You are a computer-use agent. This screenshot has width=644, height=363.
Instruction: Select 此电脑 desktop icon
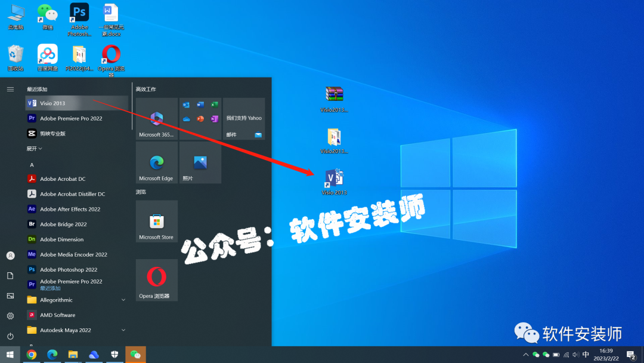pyautogui.click(x=16, y=17)
